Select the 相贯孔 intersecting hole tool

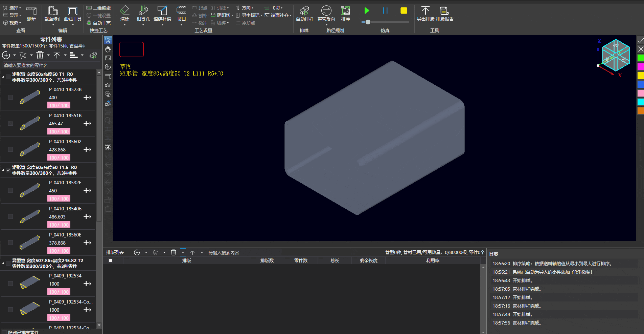click(x=143, y=14)
